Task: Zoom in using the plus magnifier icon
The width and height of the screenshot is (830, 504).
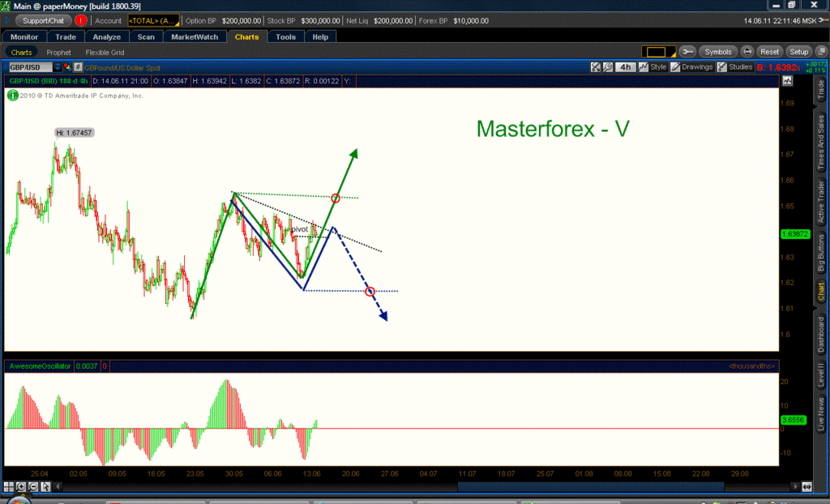Action: coord(21,486)
